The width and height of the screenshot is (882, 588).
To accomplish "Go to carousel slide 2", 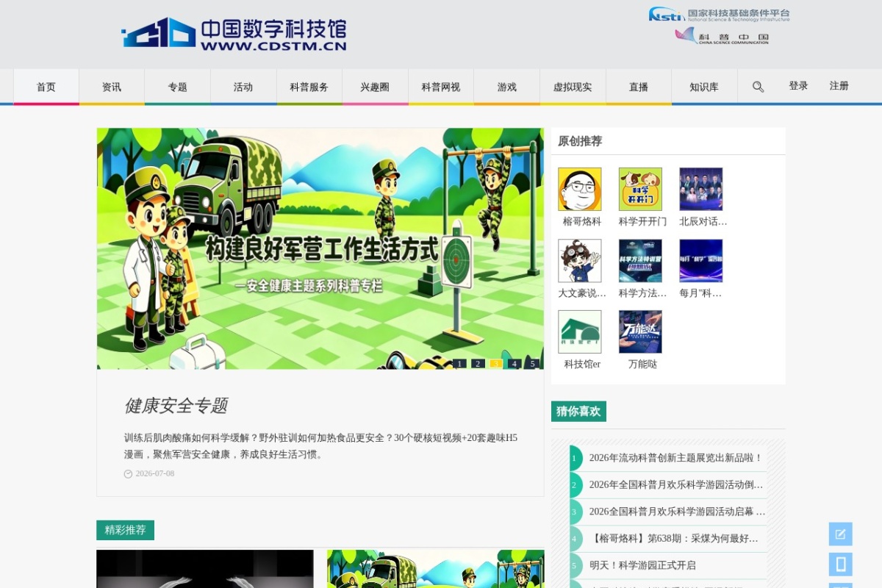I will [478, 363].
